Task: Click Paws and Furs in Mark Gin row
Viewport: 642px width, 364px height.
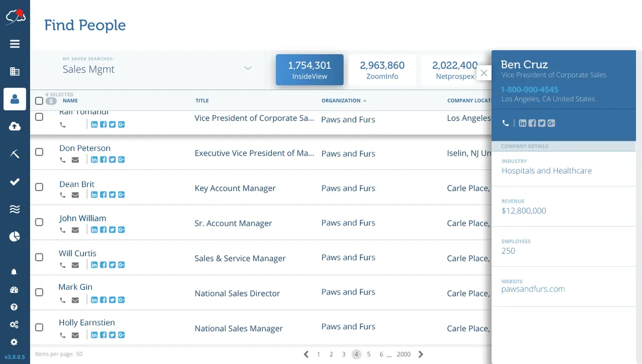Action: tap(348, 292)
